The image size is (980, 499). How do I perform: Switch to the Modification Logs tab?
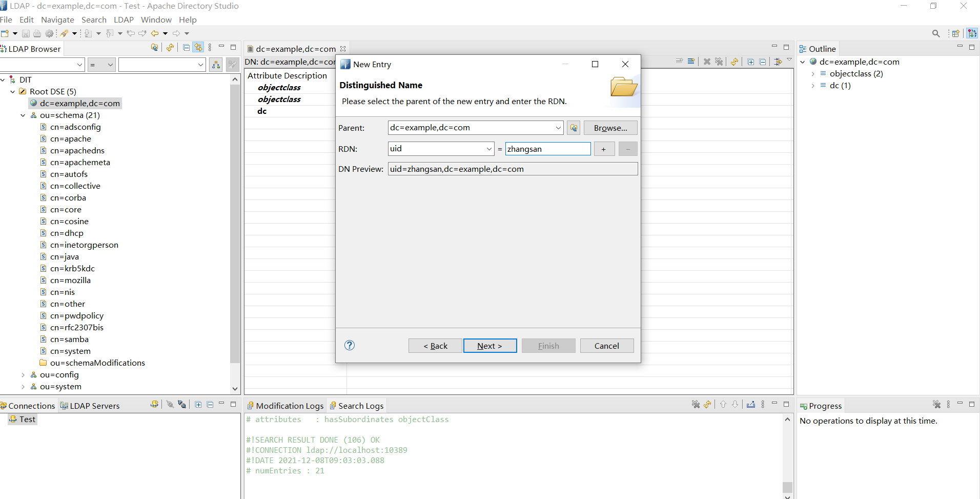[285, 406]
